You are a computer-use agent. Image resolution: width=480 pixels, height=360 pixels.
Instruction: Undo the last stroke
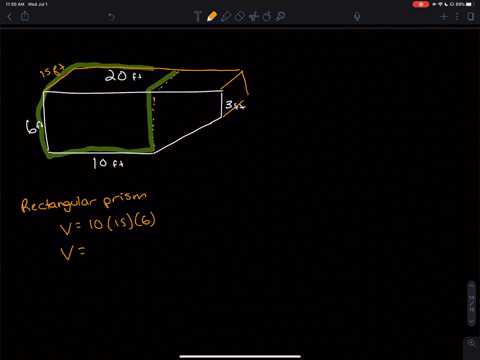[111, 16]
